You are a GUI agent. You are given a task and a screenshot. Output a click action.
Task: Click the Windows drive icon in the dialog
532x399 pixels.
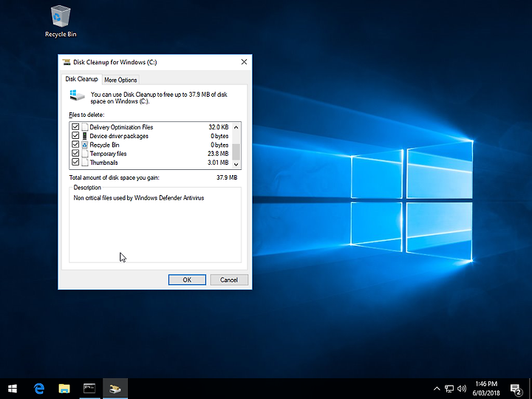click(77, 95)
